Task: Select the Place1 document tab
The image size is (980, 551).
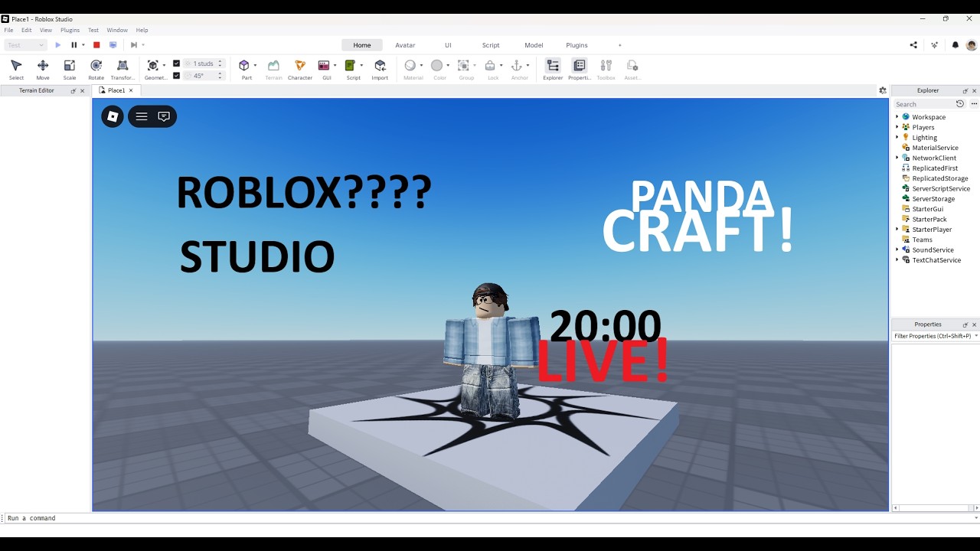Action: pos(116,90)
